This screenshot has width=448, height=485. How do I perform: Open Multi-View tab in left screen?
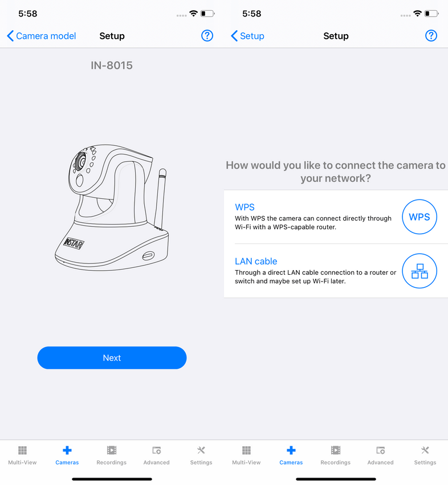[22, 455]
